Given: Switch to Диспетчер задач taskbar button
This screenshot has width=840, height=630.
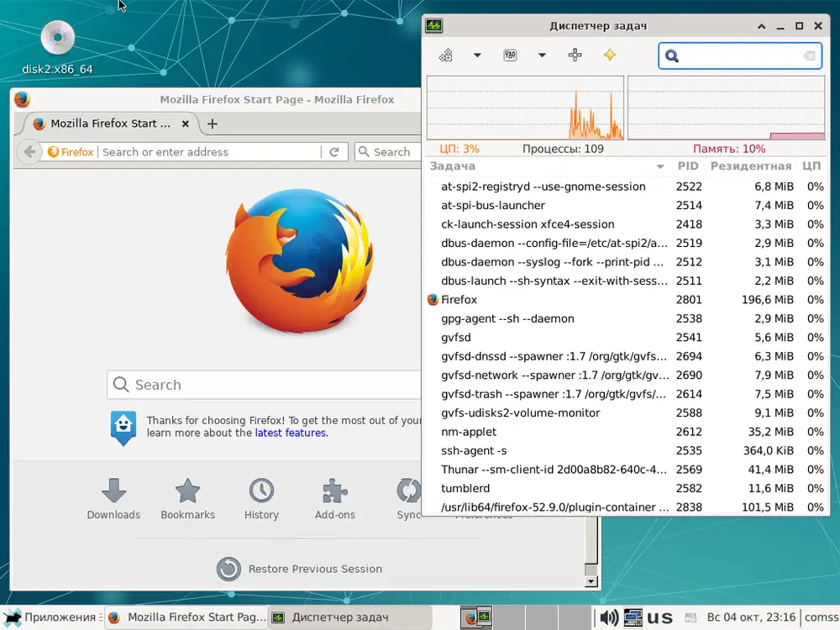Looking at the screenshot, I should (x=349, y=617).
